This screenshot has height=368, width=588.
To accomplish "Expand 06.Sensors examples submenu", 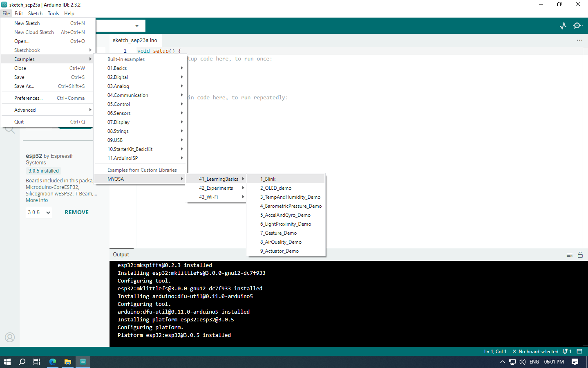I will 140,113.
